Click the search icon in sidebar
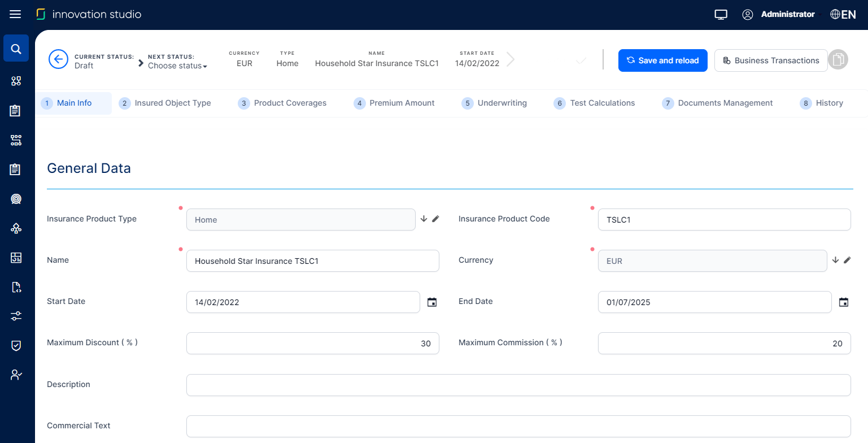The image size is (868, 443). (x=16, y=49)
